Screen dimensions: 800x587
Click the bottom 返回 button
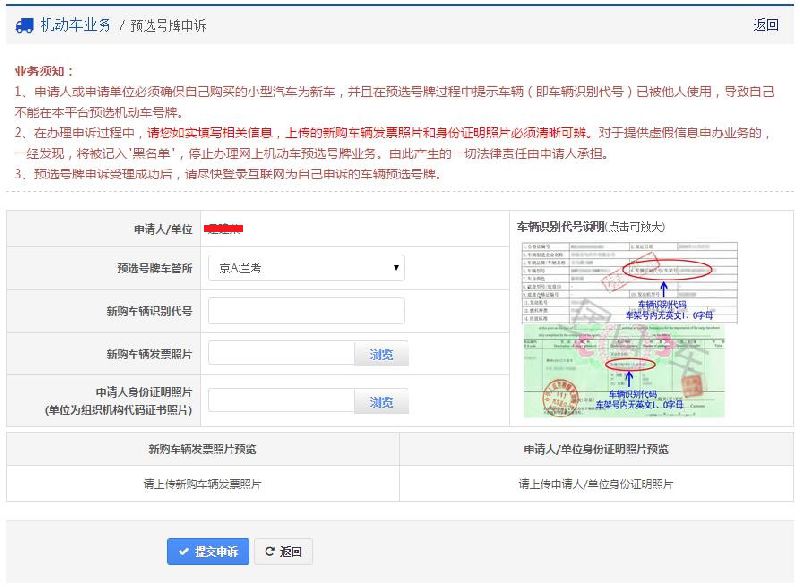coord(284,552)
